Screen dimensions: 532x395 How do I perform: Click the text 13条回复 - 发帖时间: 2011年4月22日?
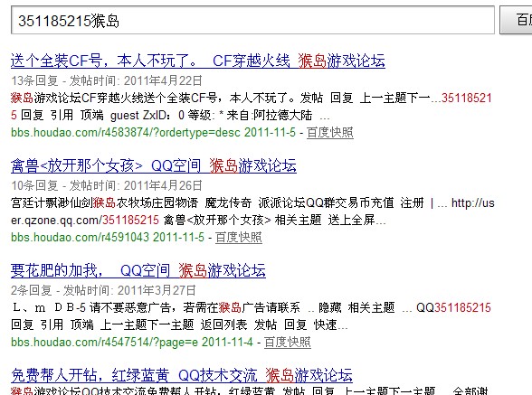pos(107,80)
